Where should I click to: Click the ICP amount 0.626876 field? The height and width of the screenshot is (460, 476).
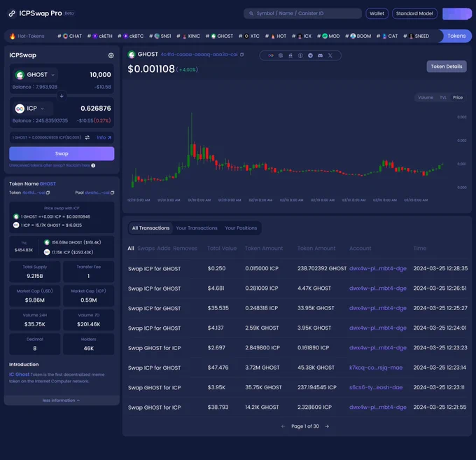pos(96,109)
